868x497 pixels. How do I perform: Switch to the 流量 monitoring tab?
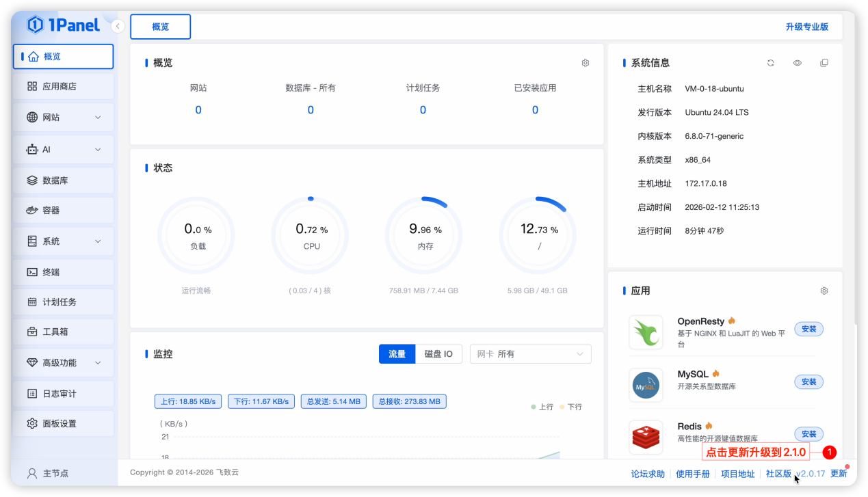click(397, 353)
